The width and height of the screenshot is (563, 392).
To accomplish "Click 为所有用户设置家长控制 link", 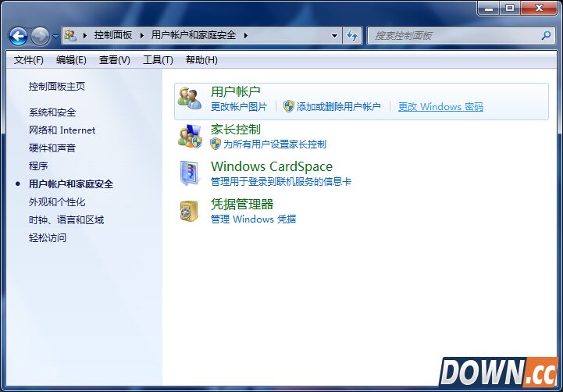I will coord(275,144).
